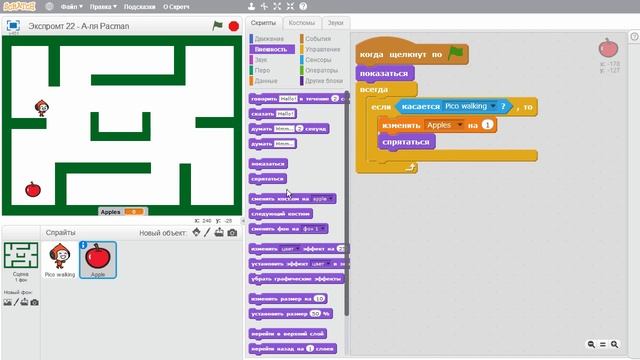
Task: Select the Другие блоки category
Action: (x=324, y=81)
